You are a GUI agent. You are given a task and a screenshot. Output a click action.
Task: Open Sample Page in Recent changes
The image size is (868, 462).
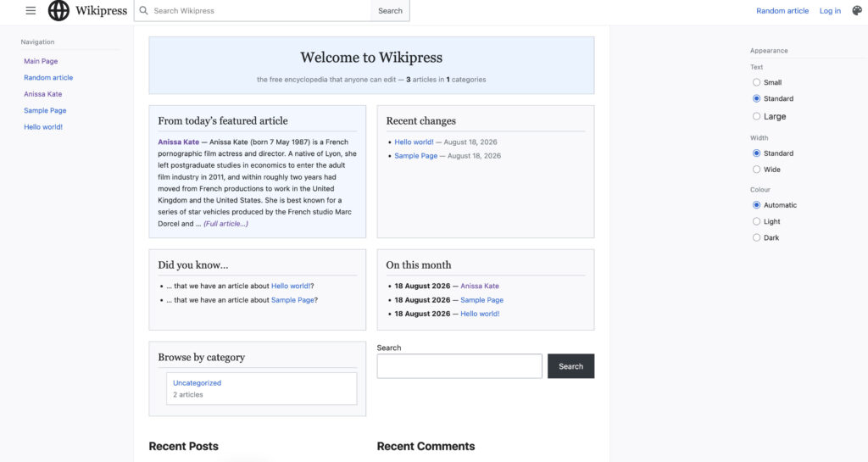[x=415, y=155]
